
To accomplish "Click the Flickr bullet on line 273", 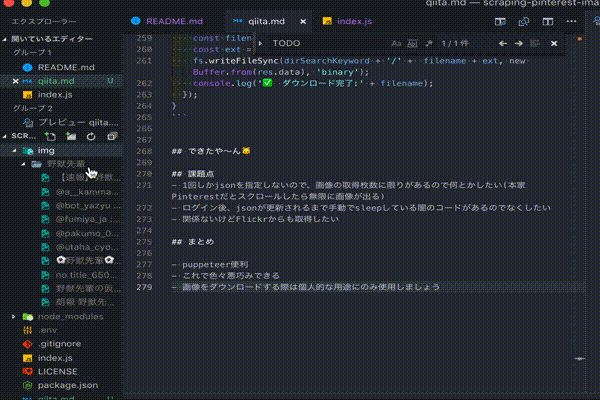I will tap(255, 219).
